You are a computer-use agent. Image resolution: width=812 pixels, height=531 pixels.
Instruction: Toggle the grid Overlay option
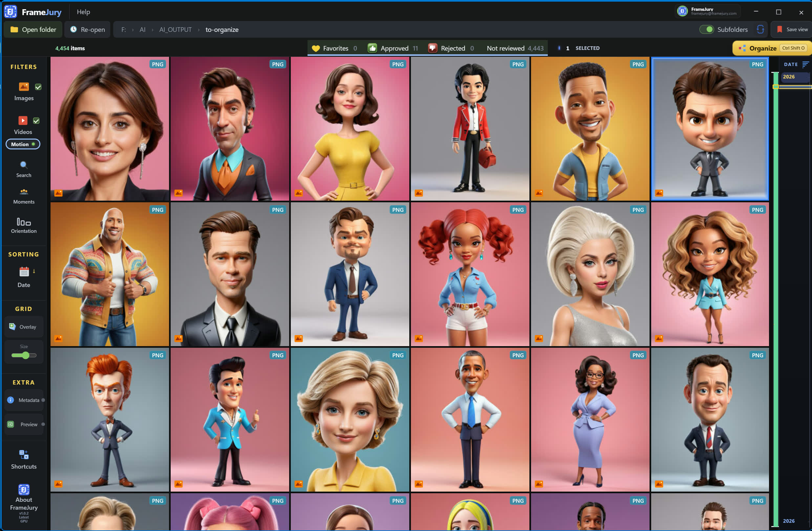tap(23, 327)
